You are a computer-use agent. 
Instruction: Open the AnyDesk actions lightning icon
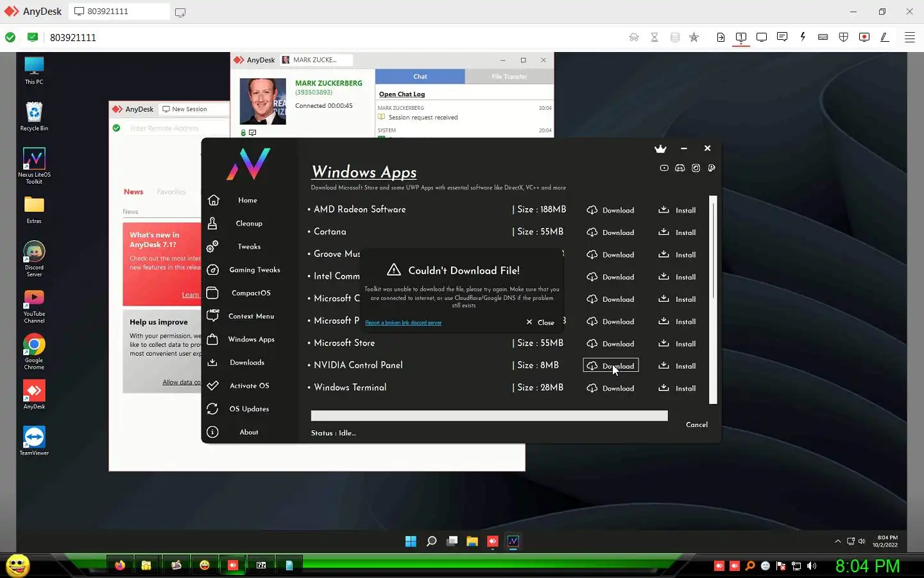(x=802, y=37)
